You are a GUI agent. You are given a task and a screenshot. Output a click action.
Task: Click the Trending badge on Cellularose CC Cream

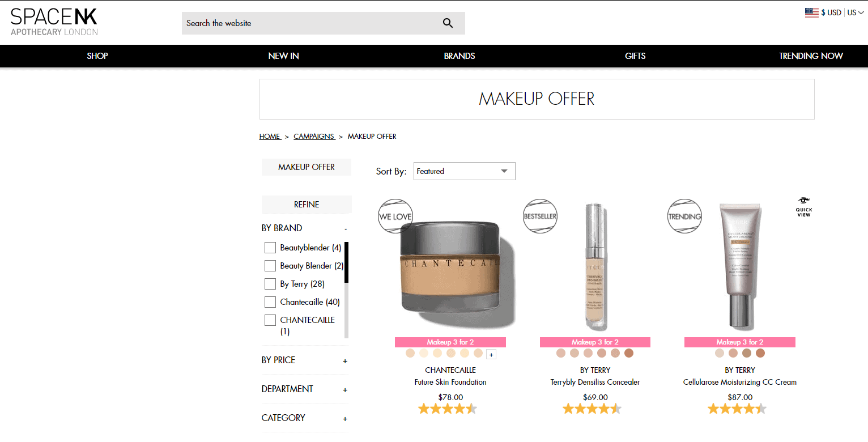tap(684, 216)
